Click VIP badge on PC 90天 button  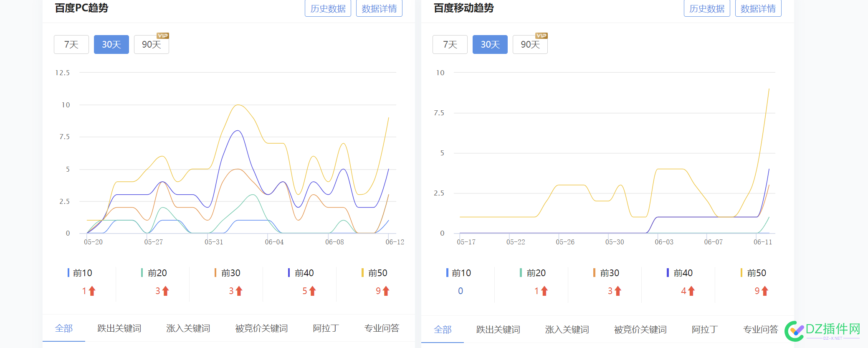163,36
